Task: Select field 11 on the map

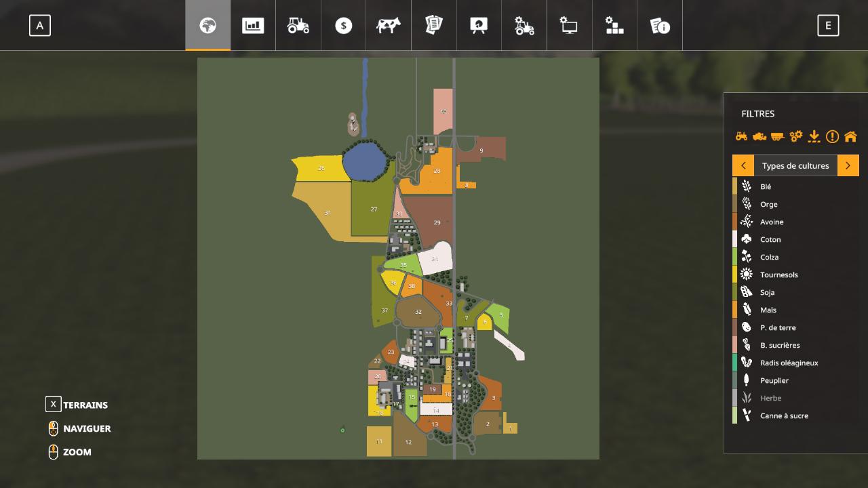Action: click(379, 441)
